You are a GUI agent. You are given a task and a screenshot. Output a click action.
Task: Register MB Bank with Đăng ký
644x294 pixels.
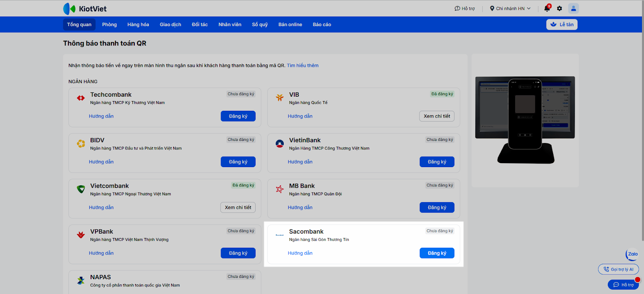(437, 207)
